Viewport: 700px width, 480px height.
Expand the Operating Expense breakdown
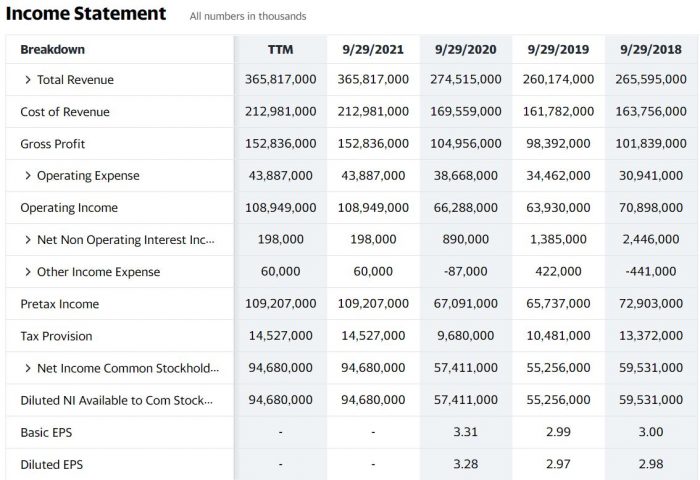[28, 176]
